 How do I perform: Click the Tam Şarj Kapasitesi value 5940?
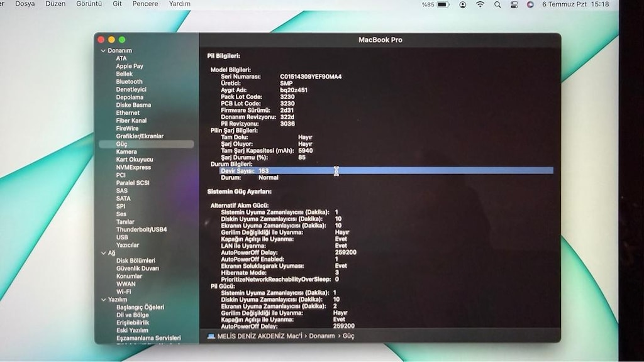coord(305,151)
